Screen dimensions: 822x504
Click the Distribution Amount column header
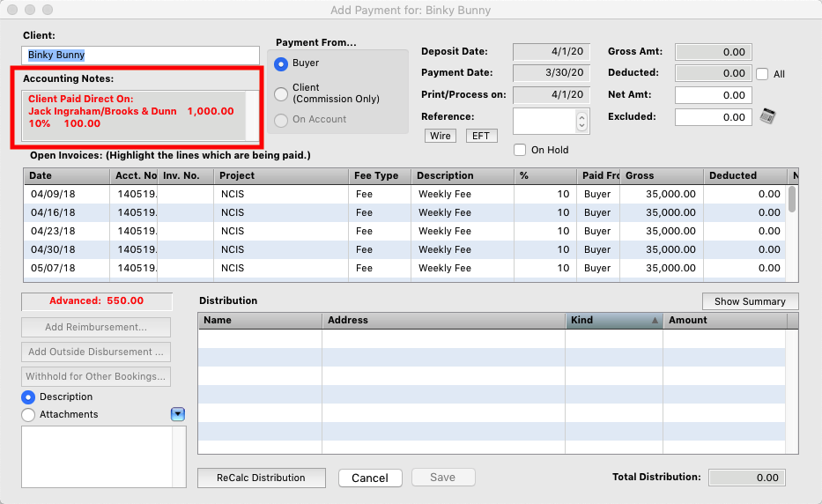point(725,320)
